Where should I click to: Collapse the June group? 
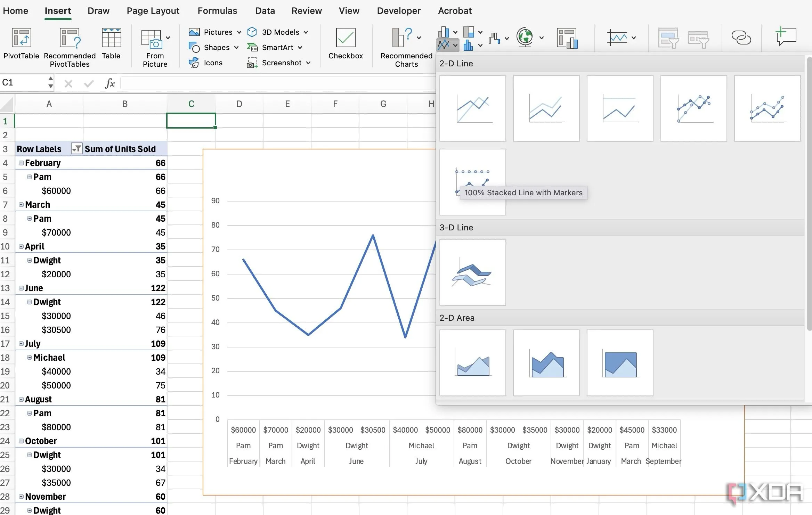click(21, 288)
